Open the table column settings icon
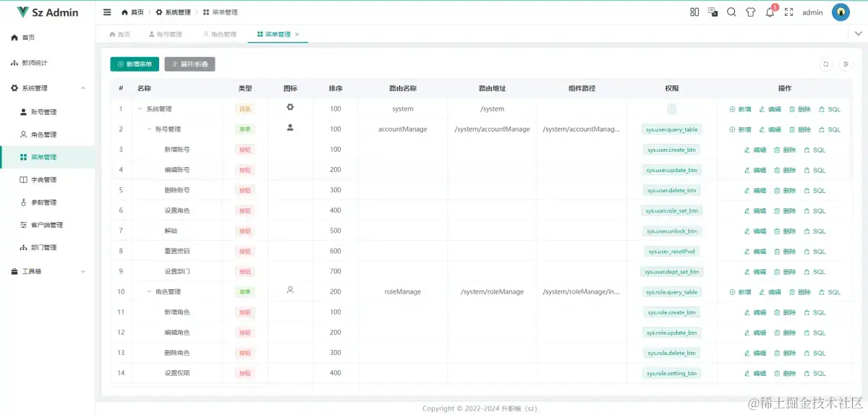Screen dimensions: 868x415 click(x=846, y=64)
